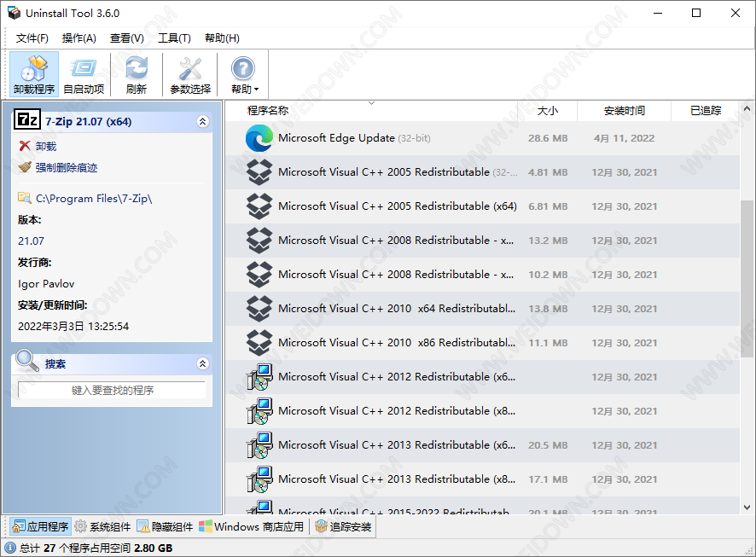
Task: Click installer icon of Visual C++ 2013 Redistributable (x6...
Action: coord(259,445)
